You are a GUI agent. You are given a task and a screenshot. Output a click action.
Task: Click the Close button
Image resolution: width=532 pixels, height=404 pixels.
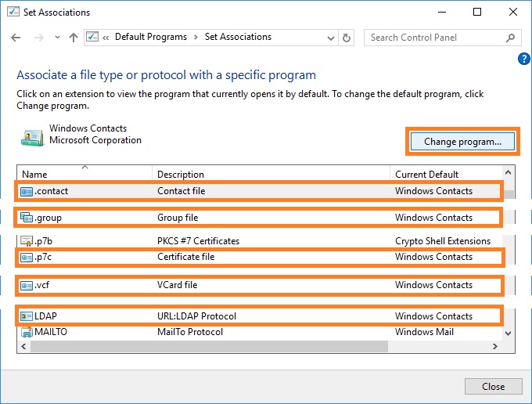click(x=494, y=386)
